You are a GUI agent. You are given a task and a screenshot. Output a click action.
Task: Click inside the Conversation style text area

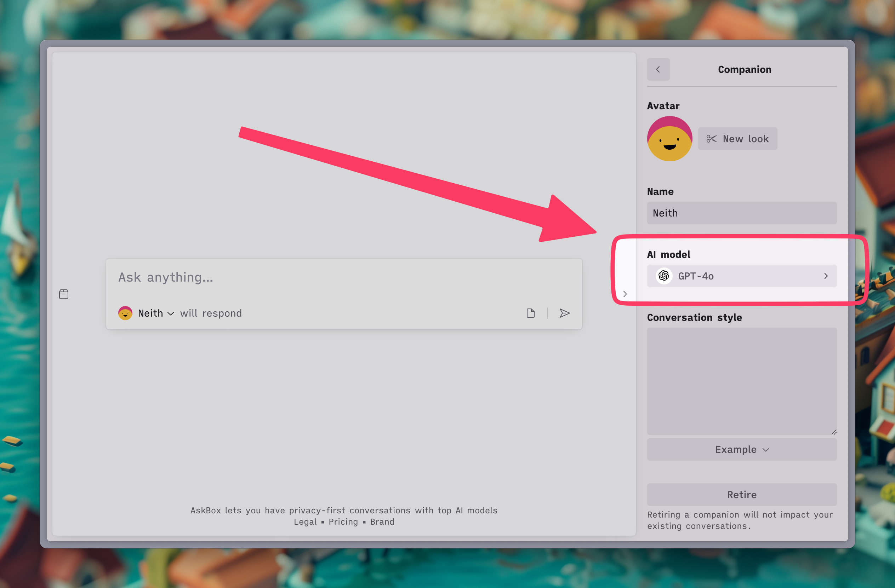tap(742, 381)
